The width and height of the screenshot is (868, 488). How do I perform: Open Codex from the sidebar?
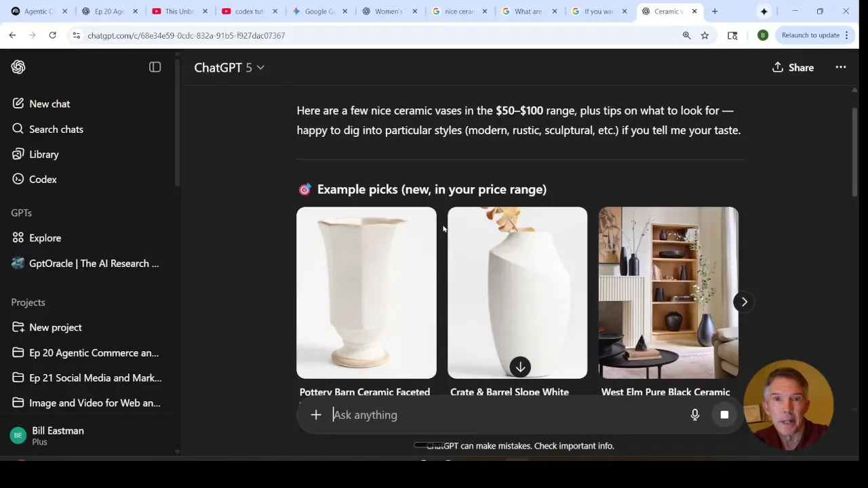[x=43, y=179]
